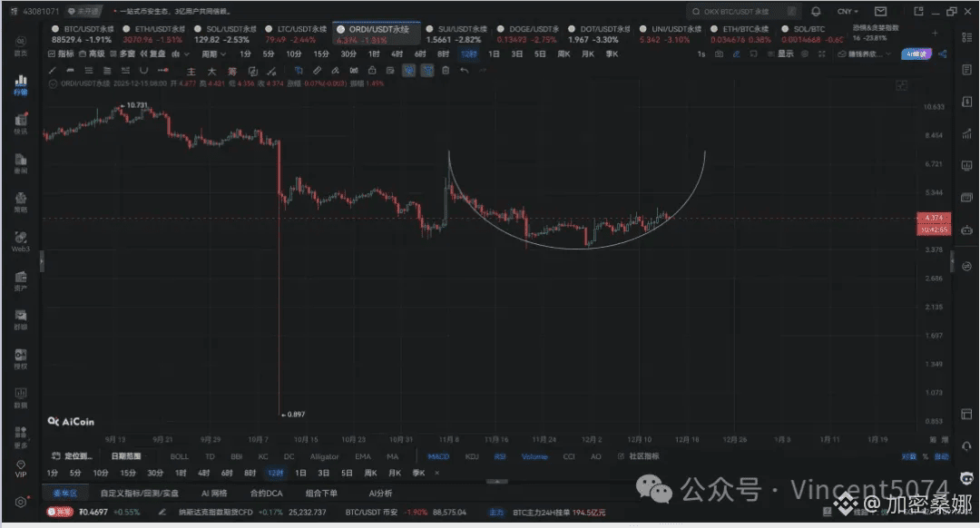The height and width of the screenshot is (528, 980).
Task: Open the 指标 indicators button
Action: click(62, 54)
